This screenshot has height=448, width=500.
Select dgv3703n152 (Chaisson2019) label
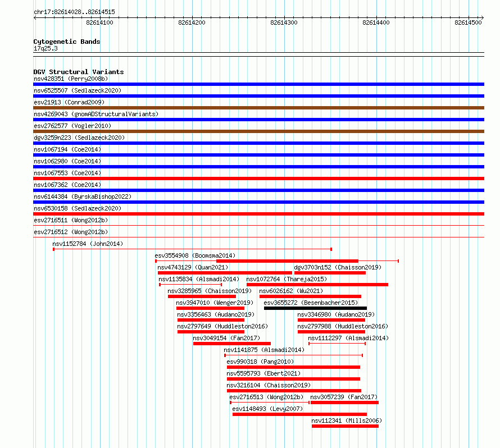338,267
